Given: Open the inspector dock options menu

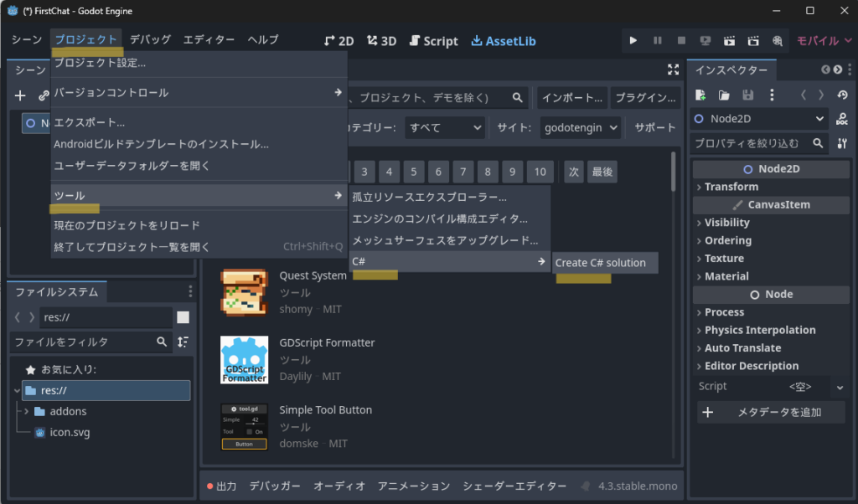Looking at the screenshot, I should point(850,69).
